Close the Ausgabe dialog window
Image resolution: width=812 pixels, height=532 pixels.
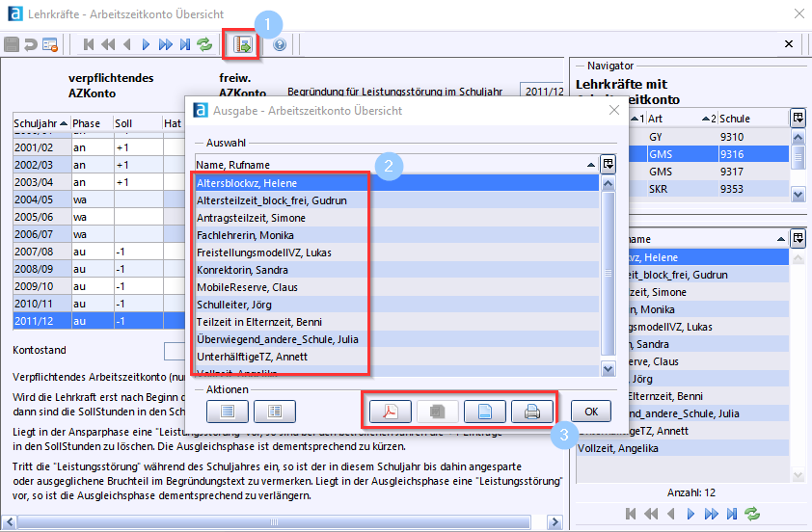coord(614,110)
